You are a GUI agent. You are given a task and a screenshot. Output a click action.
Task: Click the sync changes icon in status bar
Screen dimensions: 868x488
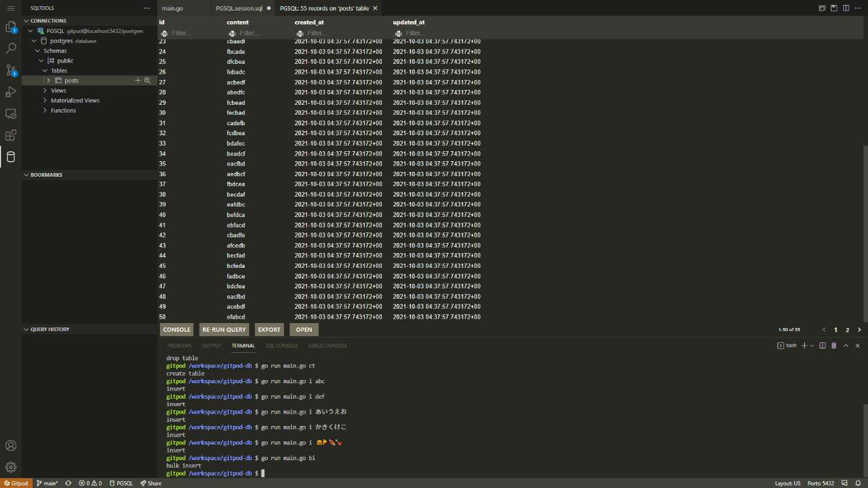[x=68, y=483]
